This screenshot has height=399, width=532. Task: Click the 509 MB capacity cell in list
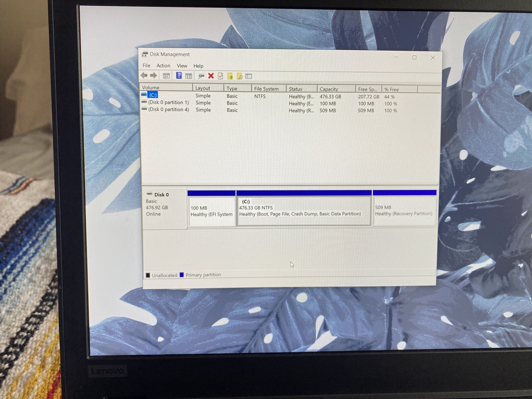[328, 110]
